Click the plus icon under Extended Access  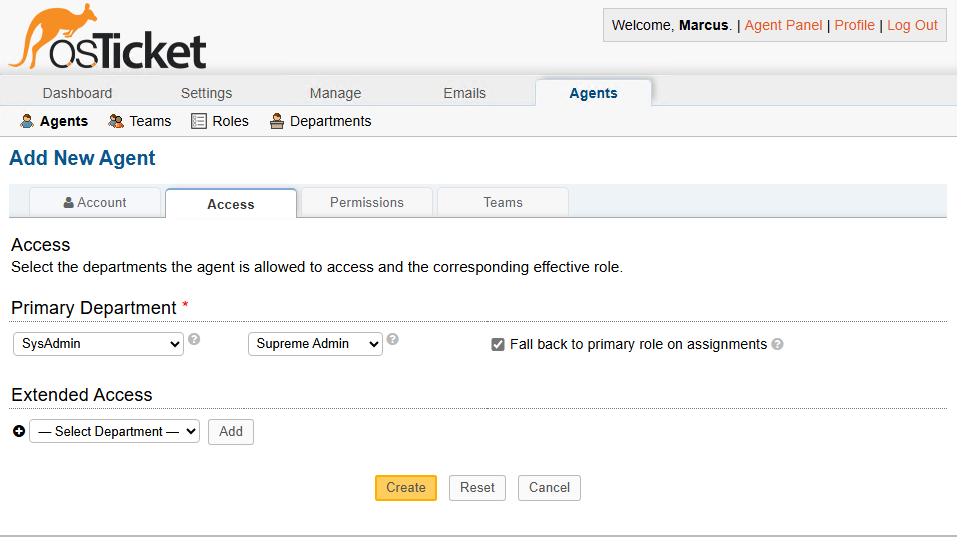18,431
